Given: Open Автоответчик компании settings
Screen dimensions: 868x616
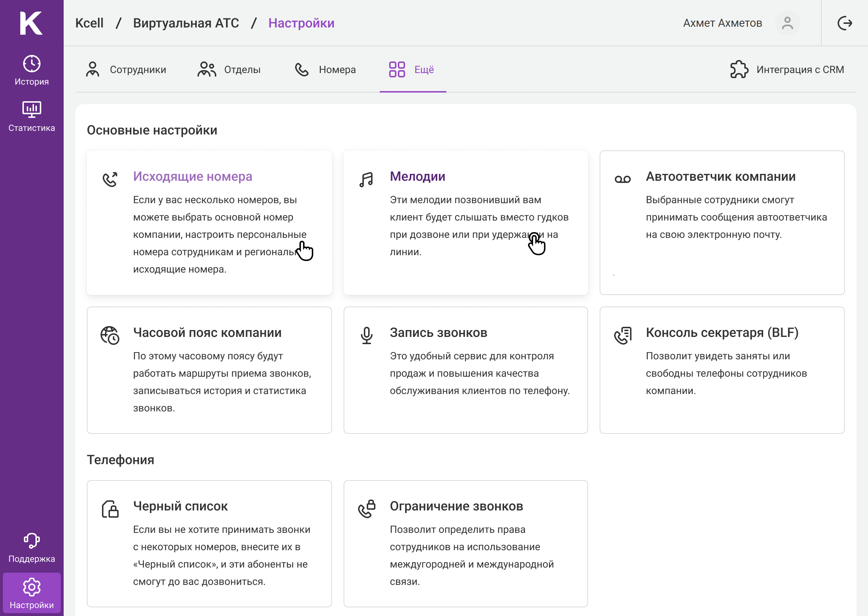Looking at the screenshot, I should [722, 222].
